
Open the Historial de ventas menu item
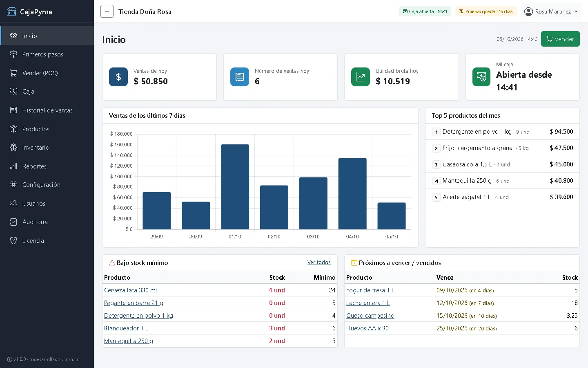coord(47,110)
